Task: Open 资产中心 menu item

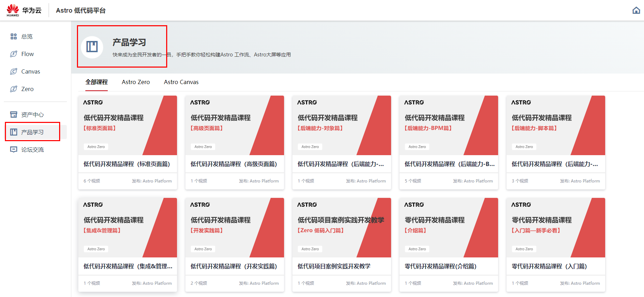Action: [x=33, y=115]
